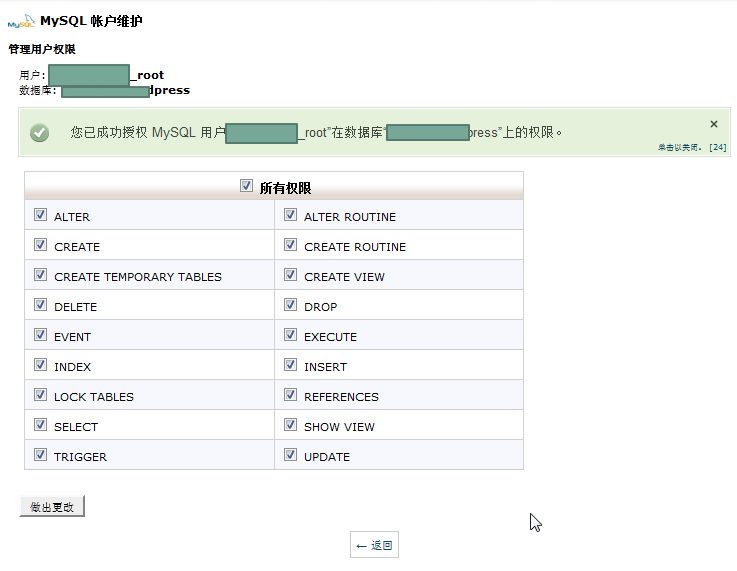Toggle the EXECUTE privilege checkbox
737x571 pixels.
click(290, 335)
